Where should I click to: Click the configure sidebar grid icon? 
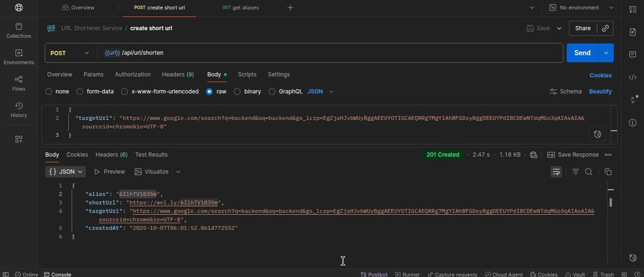[x=19, y=139]
